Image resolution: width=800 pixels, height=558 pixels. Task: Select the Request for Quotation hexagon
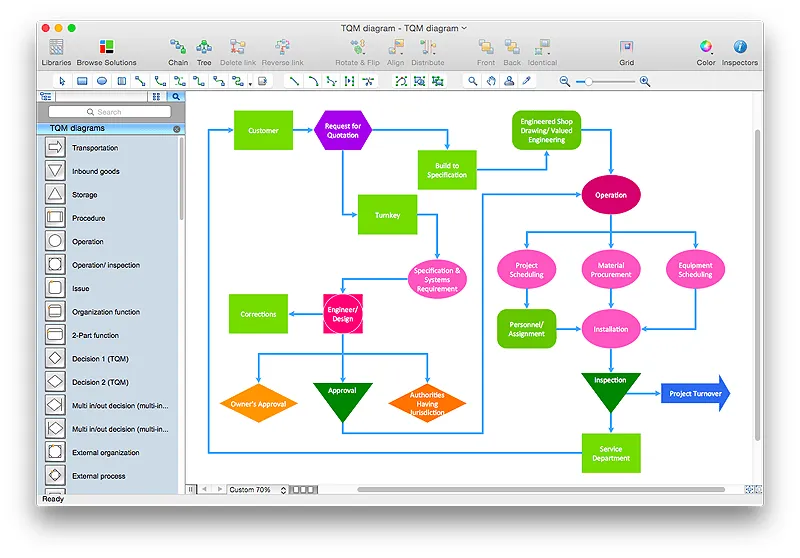pos(343,131)
